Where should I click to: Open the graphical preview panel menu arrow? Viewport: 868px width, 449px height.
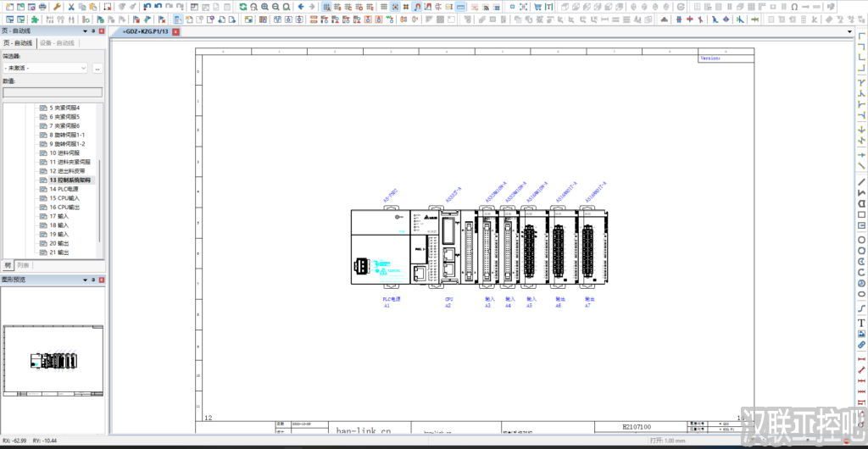pyautogui.click(x=85, y=280)
